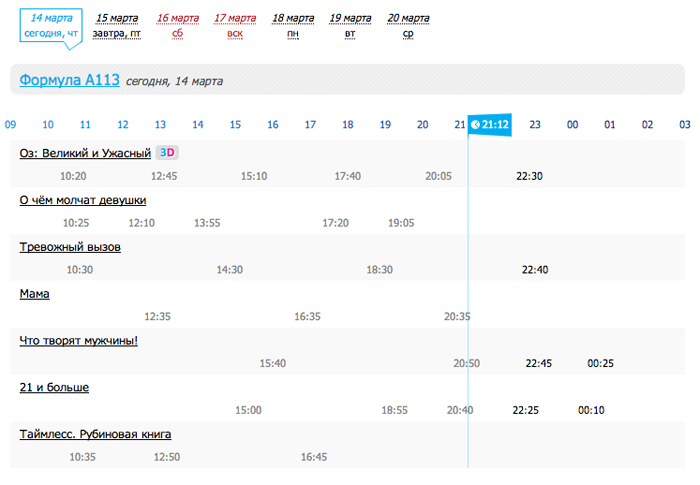The height and width of the screenshot is (485, 700).
Task: Open the Формула А113 cinema link
Action: click(x=69, y=80)
